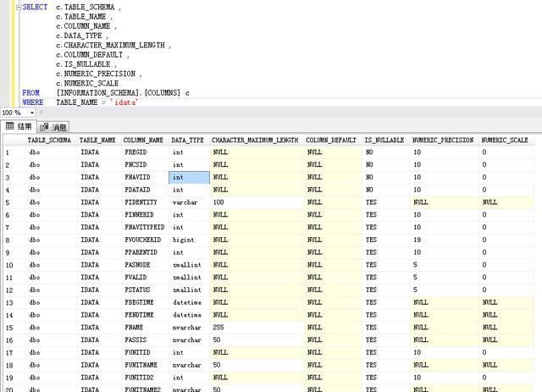542x392 pixels.
Task: Select row 13 using its row header
Action: (x=10, y=302)
